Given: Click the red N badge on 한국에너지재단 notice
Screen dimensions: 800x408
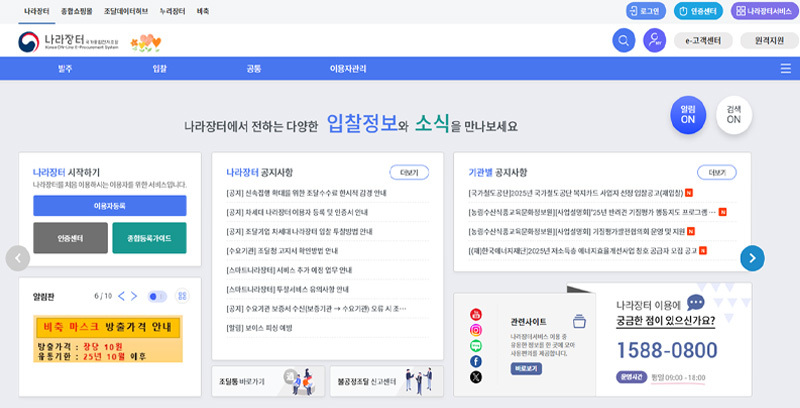Looking at the screenshot, I should [x=703, y=250].
